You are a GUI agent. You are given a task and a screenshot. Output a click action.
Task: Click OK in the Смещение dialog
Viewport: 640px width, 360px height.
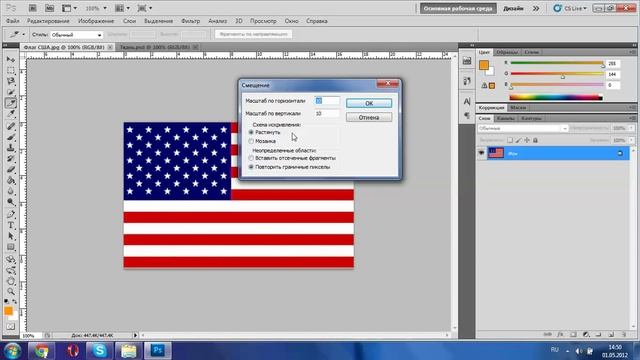(369, 103)
